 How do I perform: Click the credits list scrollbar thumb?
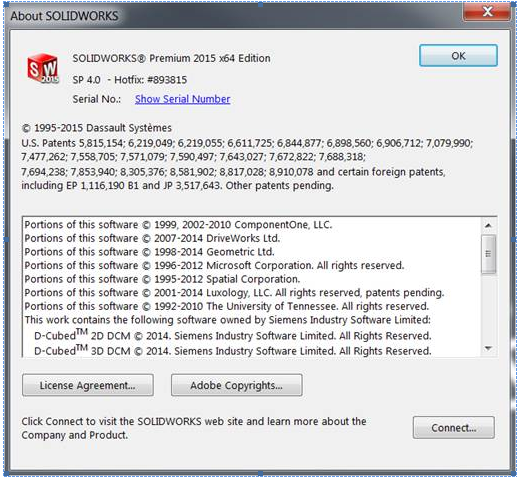click(x=488, y=254)
